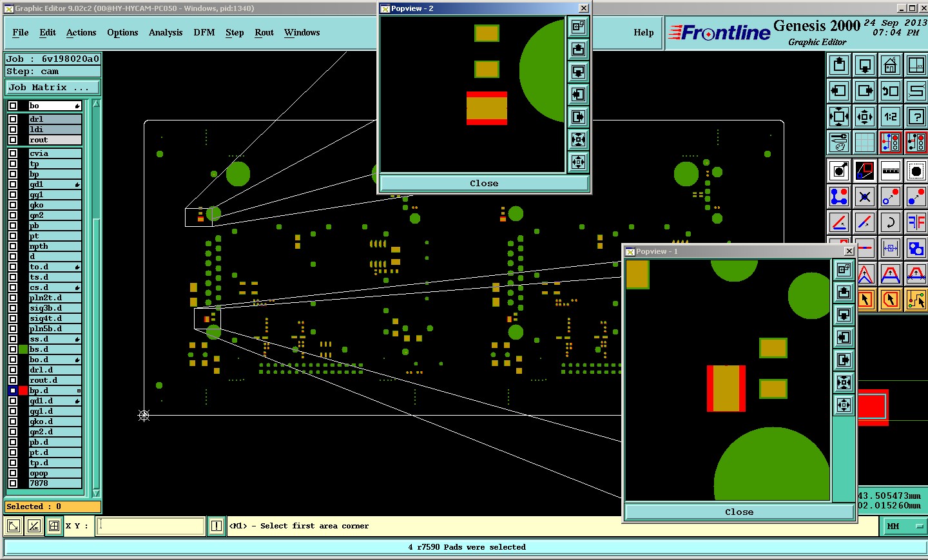Viewport: 928px width, 560px height.
Task: Click the exclamation mark icon in the bottom bar
Action: tap(217, 526)
